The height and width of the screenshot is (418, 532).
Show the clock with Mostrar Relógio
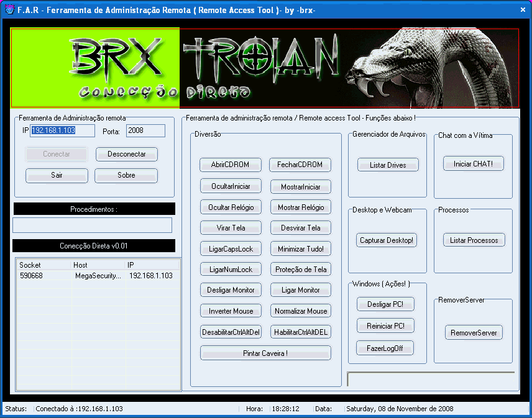[x=300, y=206]
